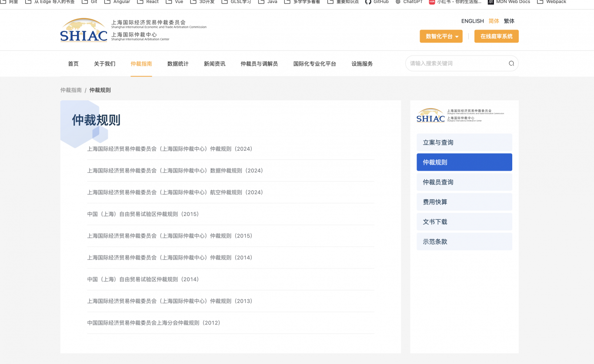Open 上海国际仲裁中心 仲裁规则（2014）link
Screen dimensions: 594x364
(170, 258)
